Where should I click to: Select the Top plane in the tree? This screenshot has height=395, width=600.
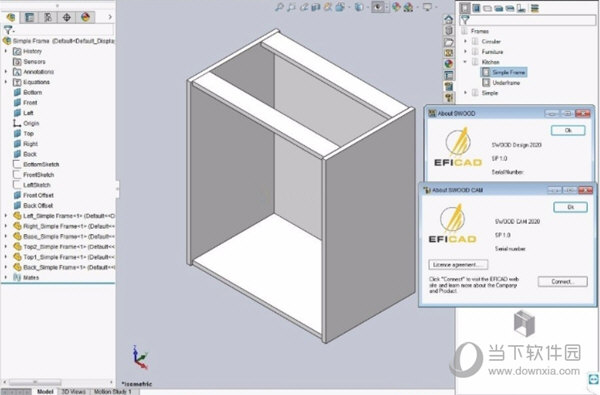(24, 134)
